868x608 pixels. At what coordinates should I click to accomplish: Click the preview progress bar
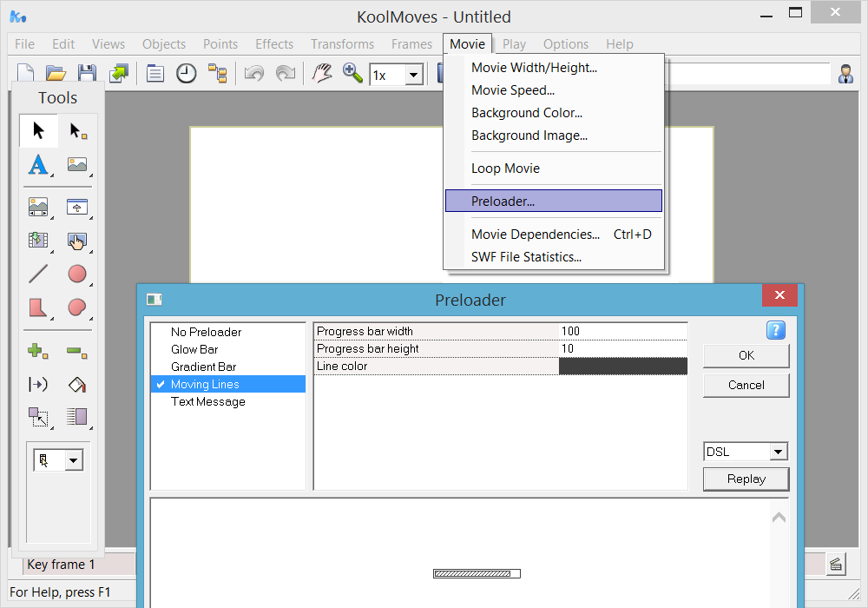point(477,573)
